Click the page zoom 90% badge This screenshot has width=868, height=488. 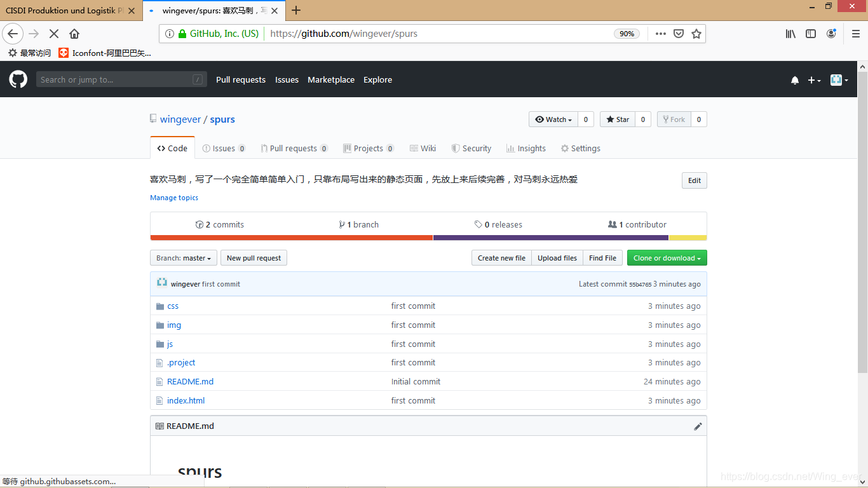[627, 34]
